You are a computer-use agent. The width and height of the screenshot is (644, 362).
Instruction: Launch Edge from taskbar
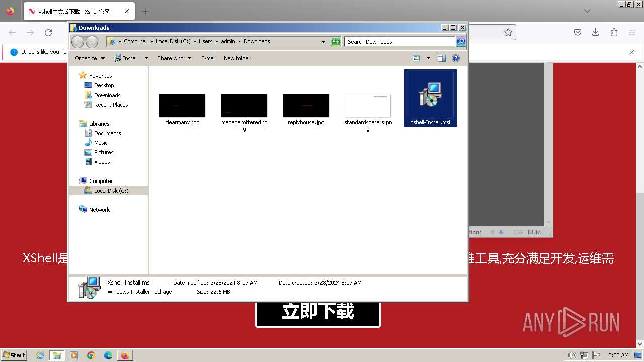pyautogui.click(x=108, y=355)
